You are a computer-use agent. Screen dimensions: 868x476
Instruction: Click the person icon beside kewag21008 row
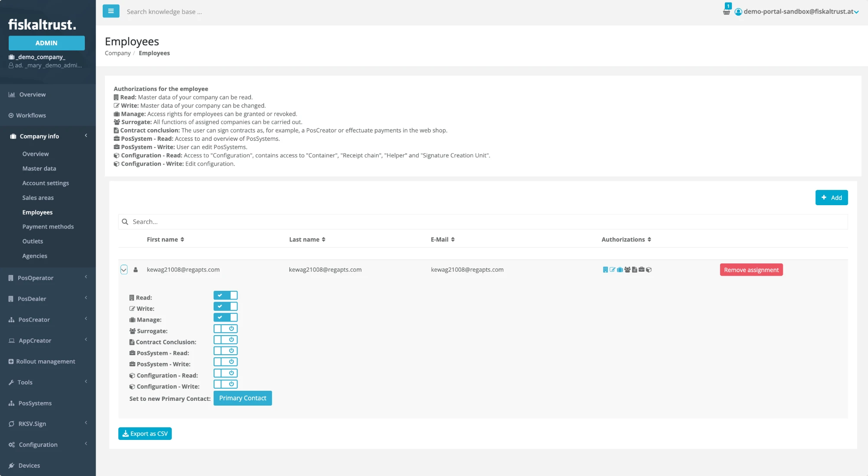point(136,270)
